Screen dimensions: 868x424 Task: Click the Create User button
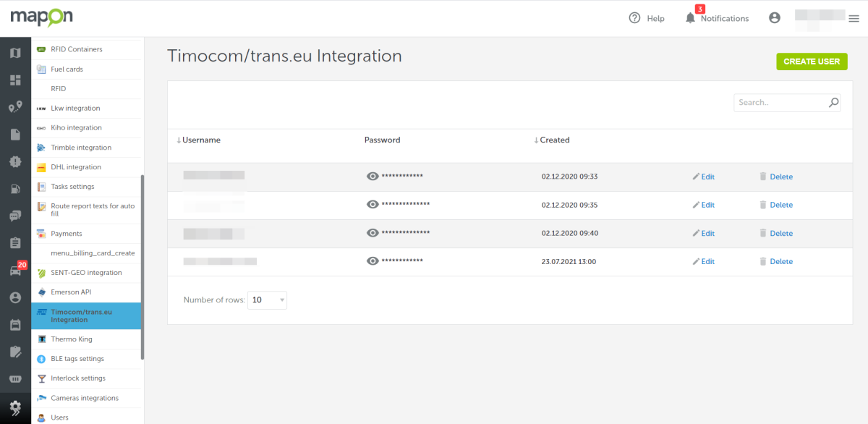click(x=812, y=62)
